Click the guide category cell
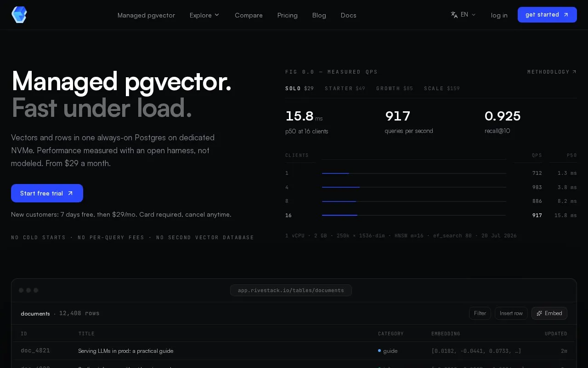The height and width of the screenshot is (368, 588). (x=388, y=351)
